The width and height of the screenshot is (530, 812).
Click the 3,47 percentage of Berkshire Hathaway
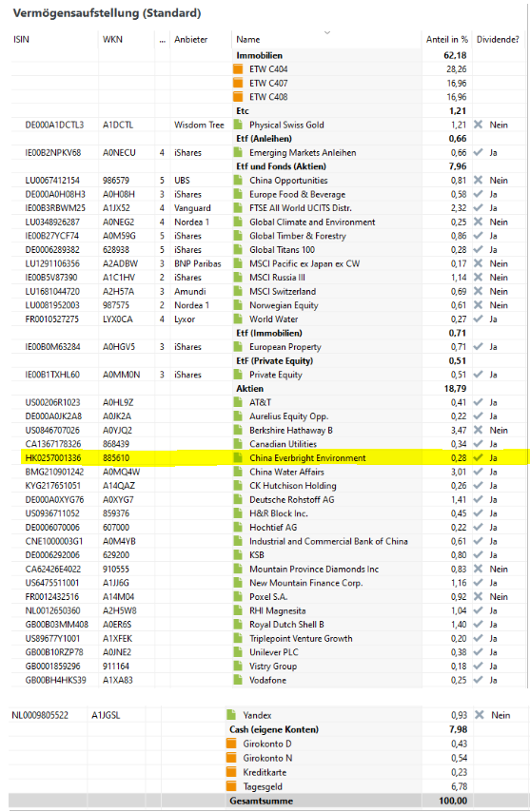point(459,430)
